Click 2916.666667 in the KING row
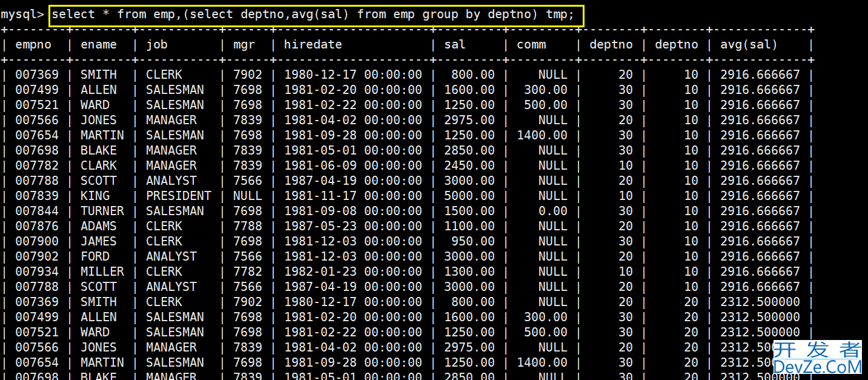The height and width of the screenshot is (380, 868). (760, 196)
